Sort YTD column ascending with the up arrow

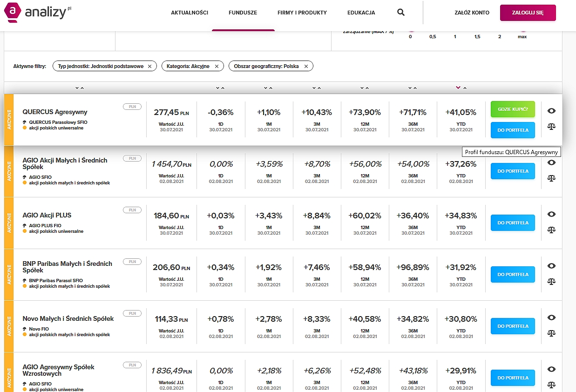(464, 88)
